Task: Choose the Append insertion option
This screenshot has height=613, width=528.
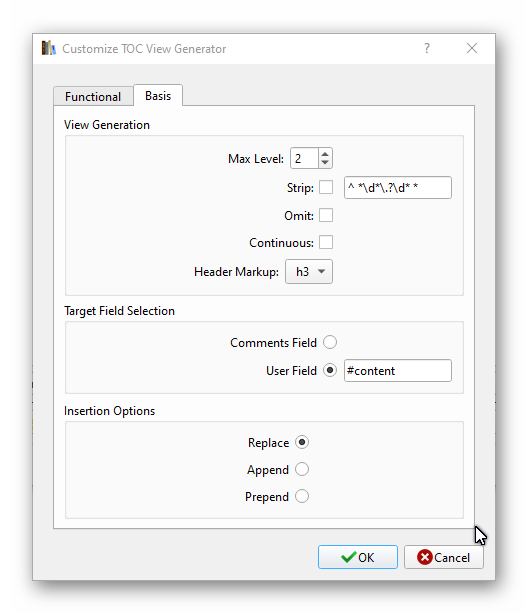Action: coord(302,469)
